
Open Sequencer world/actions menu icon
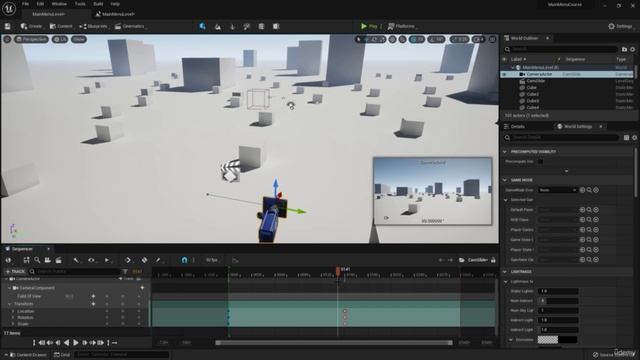tap(8, 260)
